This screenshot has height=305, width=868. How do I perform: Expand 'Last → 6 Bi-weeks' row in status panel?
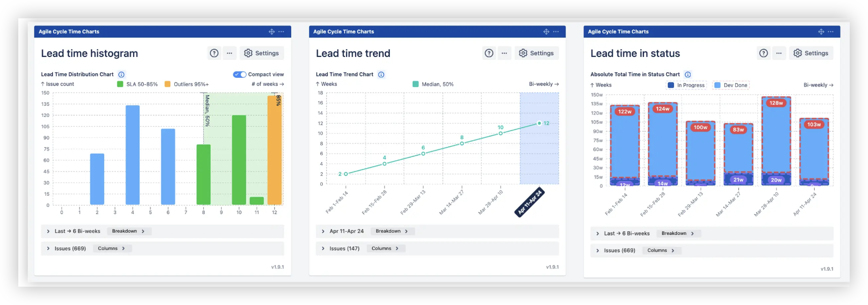712,233
